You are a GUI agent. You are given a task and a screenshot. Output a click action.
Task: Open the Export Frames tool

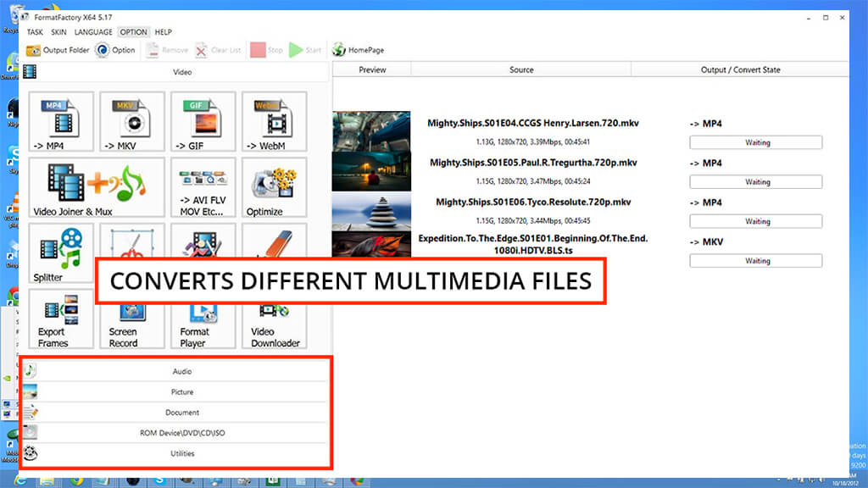(x=61, y=319)
